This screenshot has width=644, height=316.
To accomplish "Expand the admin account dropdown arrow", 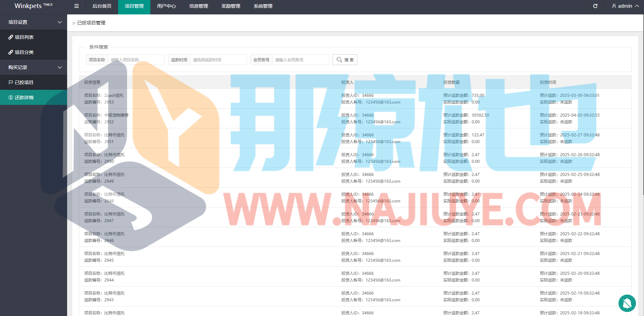I will point(637,6).
